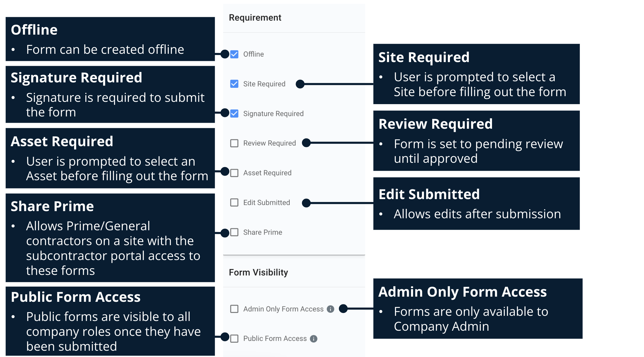Image resolution: width=644 pixels, height=357 pixels.
Task: Uncheck the Site Required checkbox
Action: [234, 84]
